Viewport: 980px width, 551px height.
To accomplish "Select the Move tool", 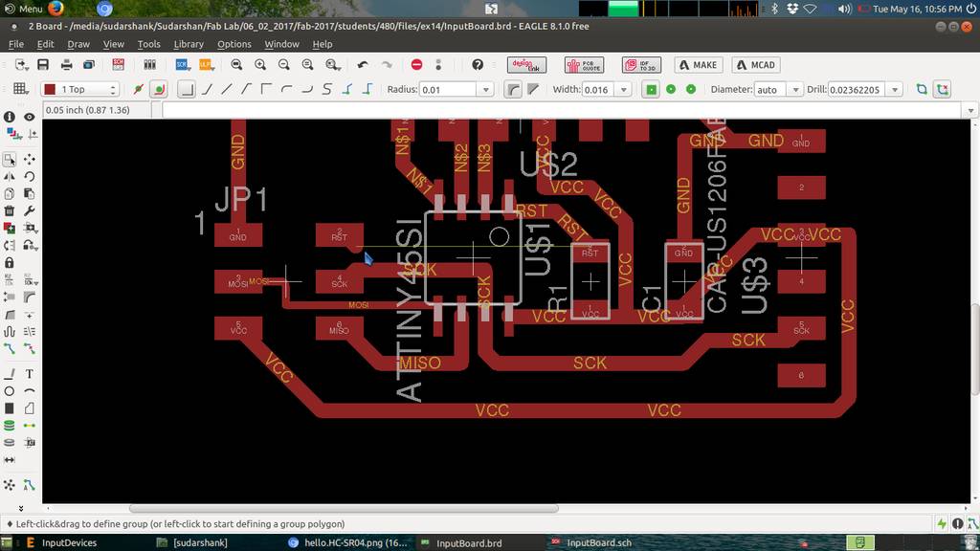I will coord(30,160).
